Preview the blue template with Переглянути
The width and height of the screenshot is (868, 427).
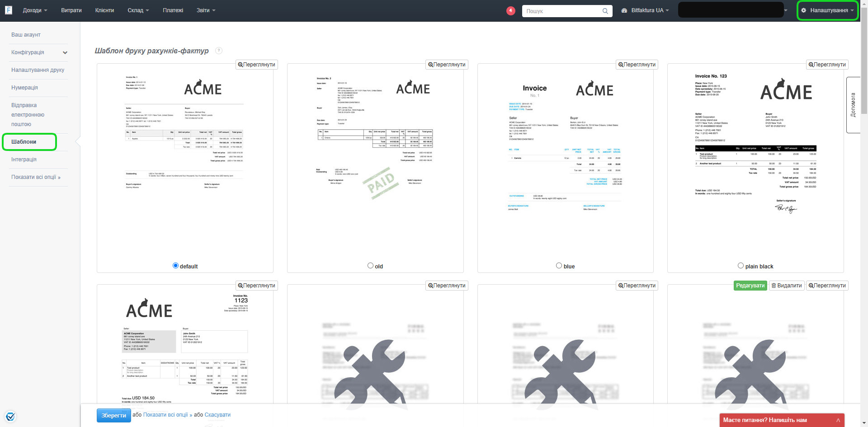point(637,65)
